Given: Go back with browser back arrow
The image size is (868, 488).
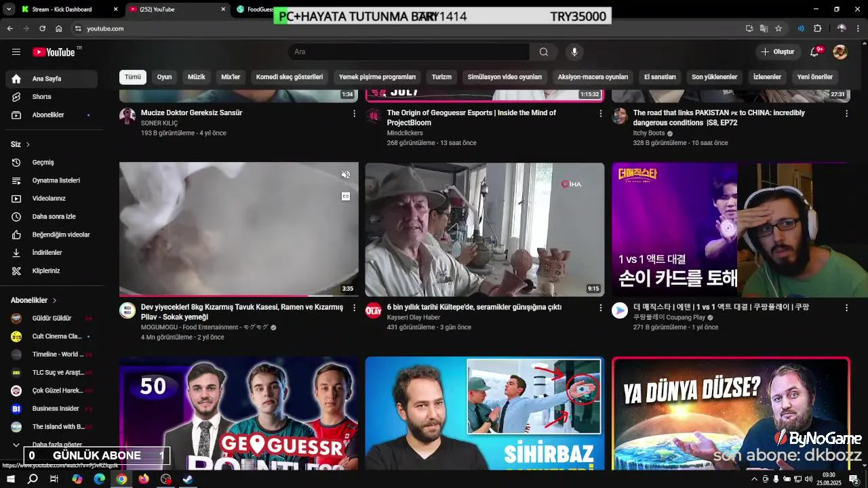Looking at the screenshot, I should pyautogui.click(x=9, y=28).
